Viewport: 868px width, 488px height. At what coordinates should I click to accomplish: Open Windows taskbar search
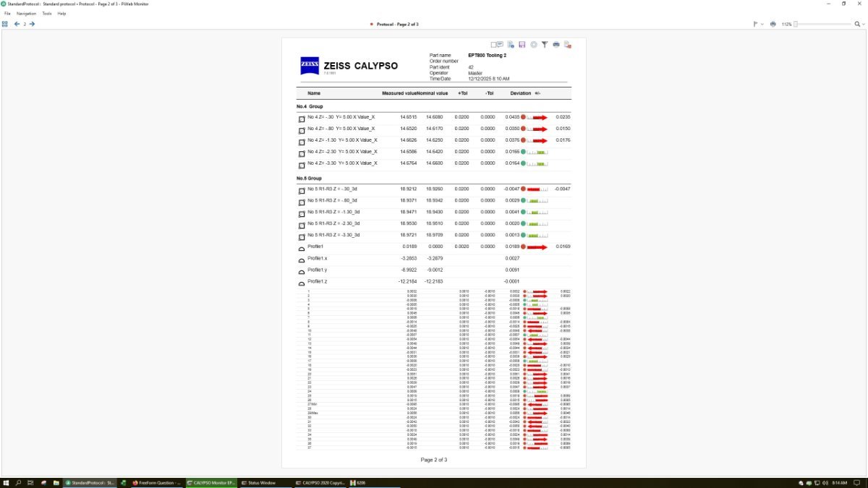pos(18,482)
